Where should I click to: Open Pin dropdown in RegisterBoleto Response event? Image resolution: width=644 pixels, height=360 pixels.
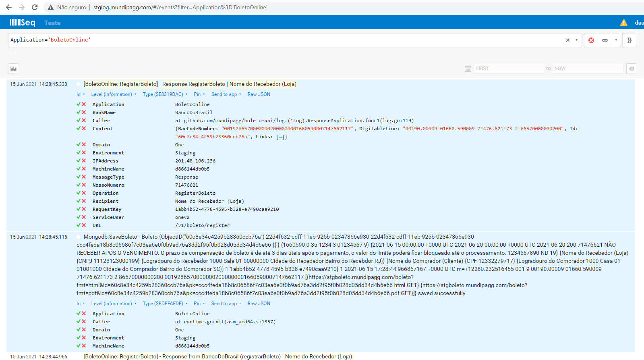point(199,94)
